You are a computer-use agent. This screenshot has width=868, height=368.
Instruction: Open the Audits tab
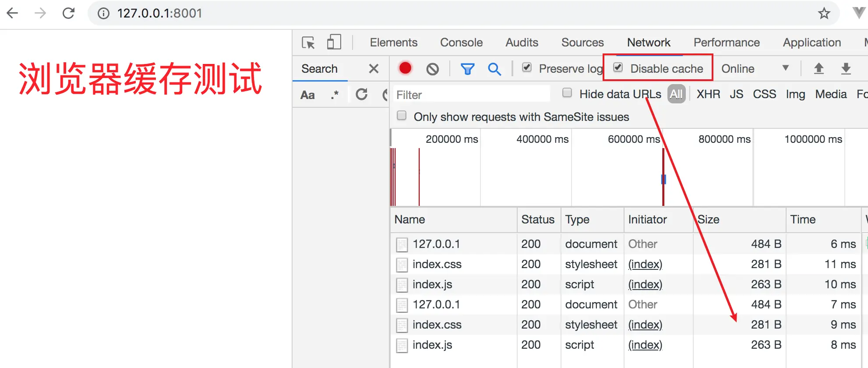click(x=522, y=42)
